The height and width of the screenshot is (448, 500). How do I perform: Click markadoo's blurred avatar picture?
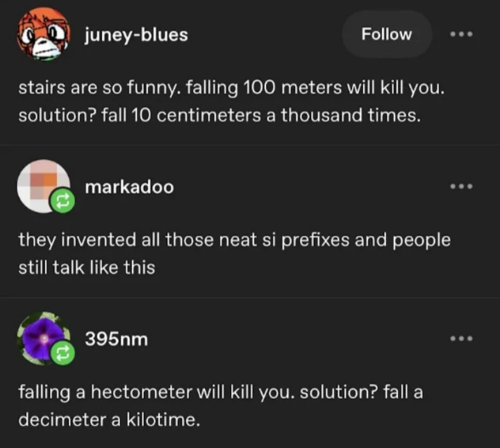[x=43, y=185]
